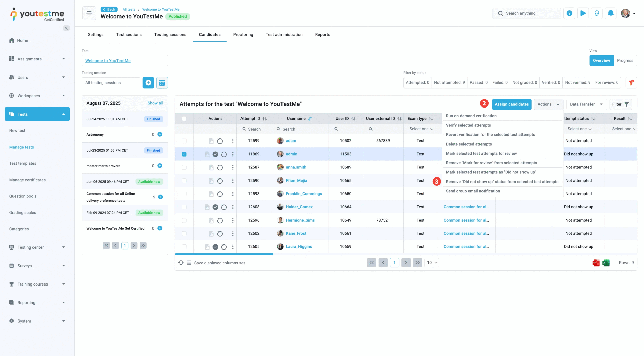Collapse the Tests sidebar menu

click(37, 114)
